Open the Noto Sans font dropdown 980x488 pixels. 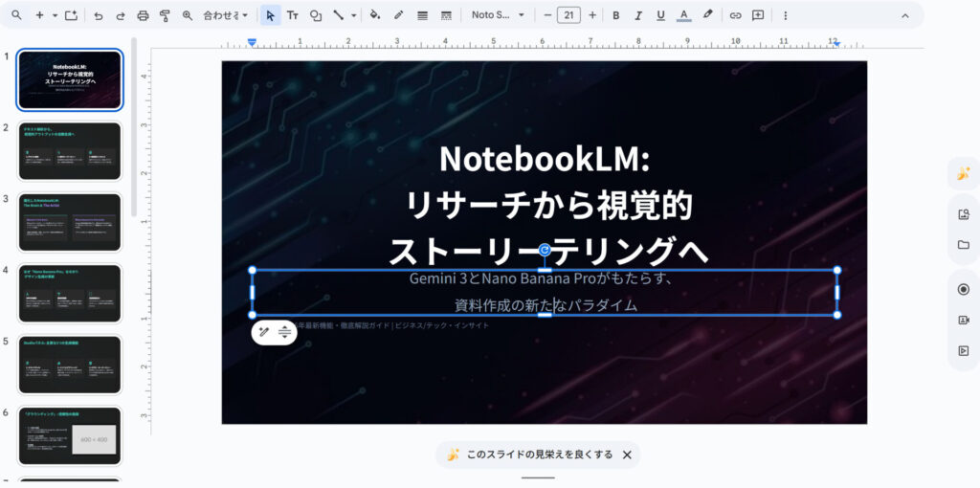[498, 15]
